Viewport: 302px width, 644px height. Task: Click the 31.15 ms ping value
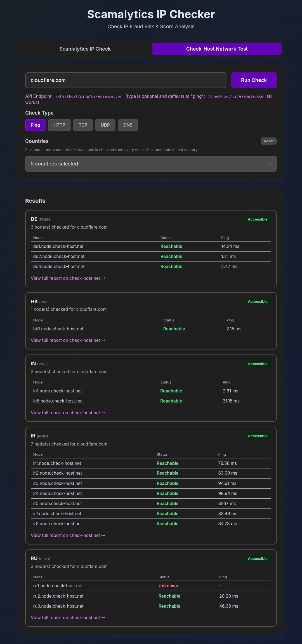[x=231, y=401]
